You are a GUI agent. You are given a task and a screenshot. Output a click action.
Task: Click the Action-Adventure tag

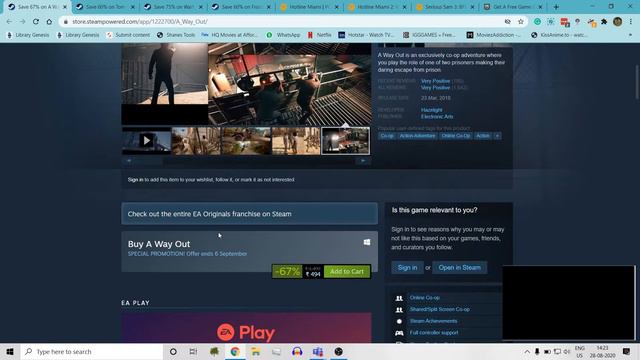point(417,136)
